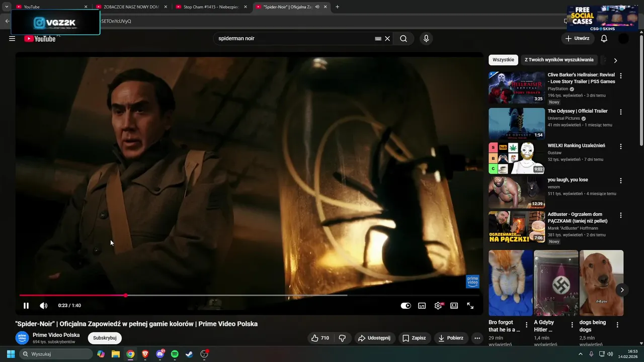644x362 pixels.
Task: Open Brave browser from taskbar
Action: point(145,354)
